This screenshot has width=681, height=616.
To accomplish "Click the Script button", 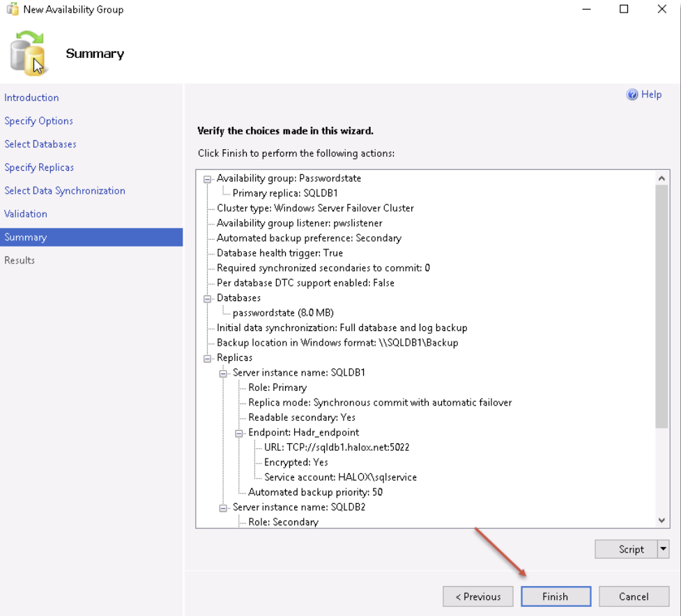I will click(626, 549).
